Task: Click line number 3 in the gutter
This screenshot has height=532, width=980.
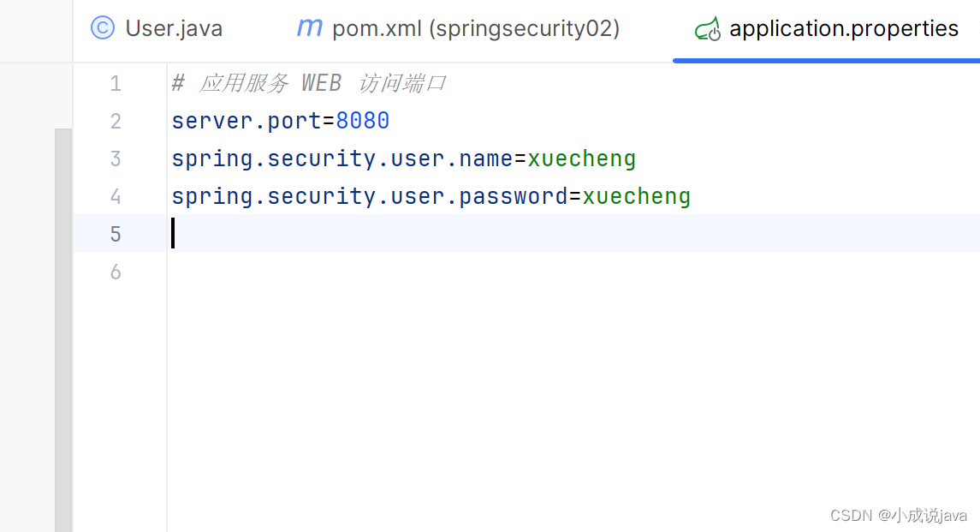Action: click(x=116, y=158)
